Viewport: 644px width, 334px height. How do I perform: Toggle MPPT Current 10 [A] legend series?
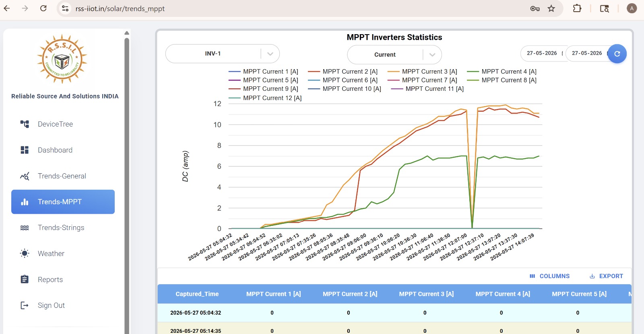point(345,89)
